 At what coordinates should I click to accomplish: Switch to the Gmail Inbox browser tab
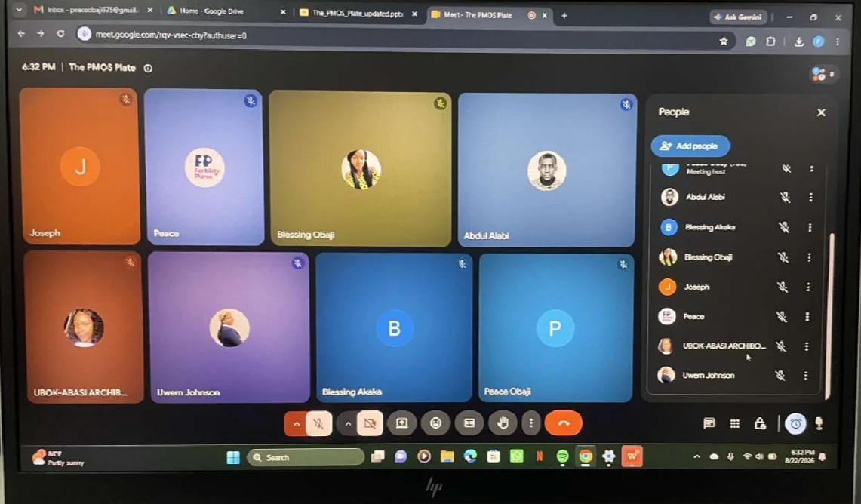(x=92, y=10)
